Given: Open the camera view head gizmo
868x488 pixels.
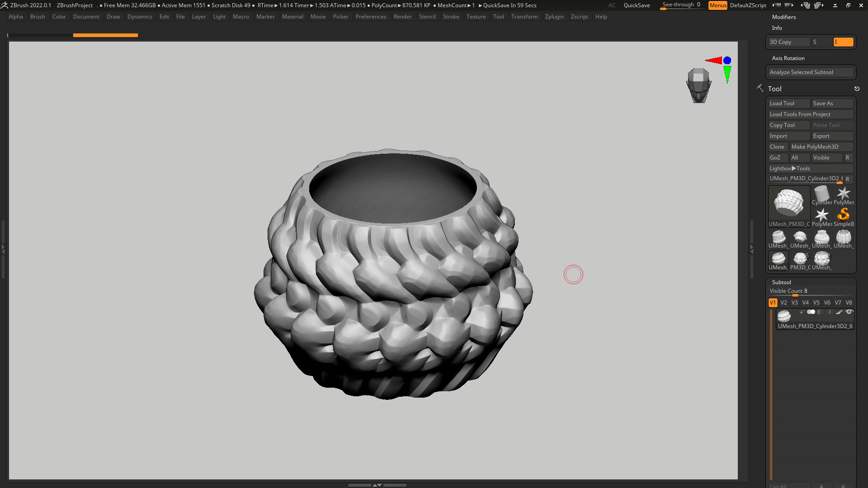Looking at the screenshot, I should pos(698,85).
